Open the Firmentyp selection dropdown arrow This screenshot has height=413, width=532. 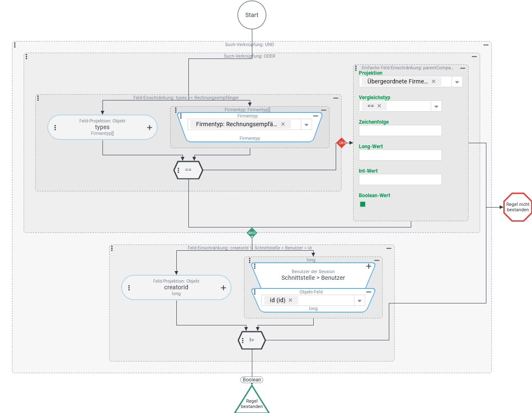pos(306,125)
